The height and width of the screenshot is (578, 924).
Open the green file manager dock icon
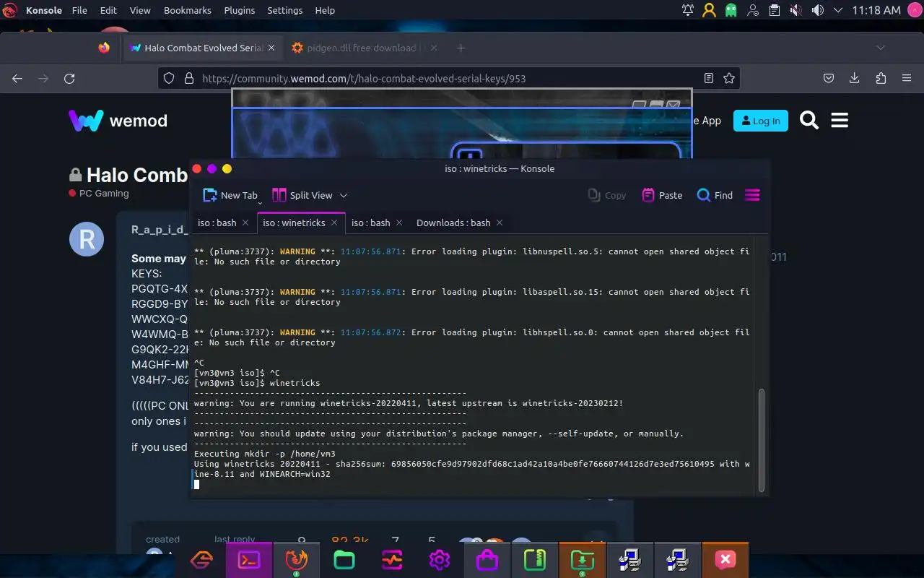(344, 559)
